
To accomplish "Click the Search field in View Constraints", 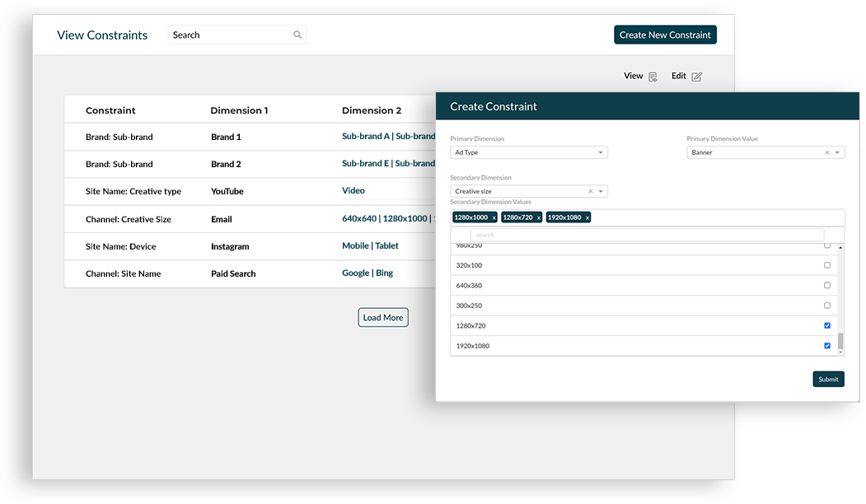I will (237, 35).
